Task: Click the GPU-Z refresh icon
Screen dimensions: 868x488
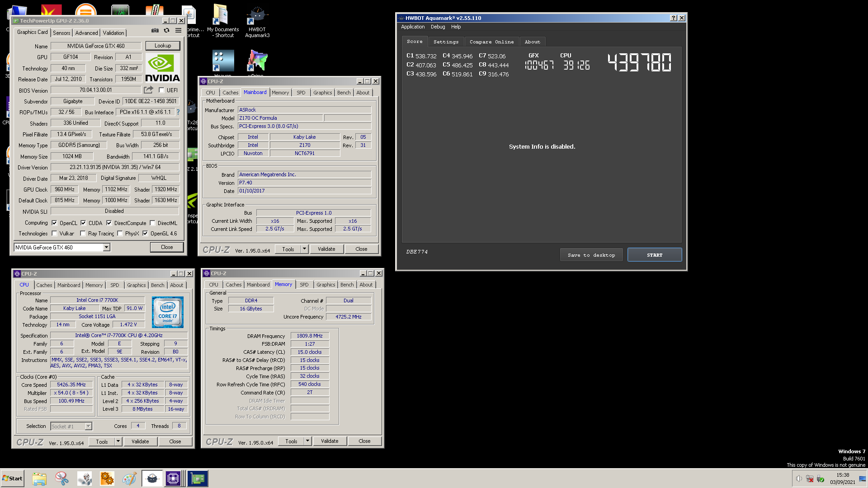Action: click(x=167, y=31)
